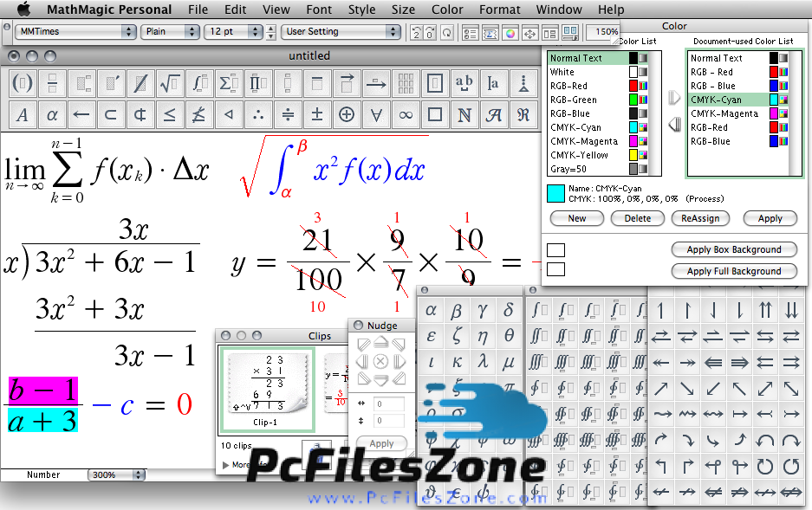Click the matrix template icon
The width and height of the screenshot is (812, 510).
(405, 84)
